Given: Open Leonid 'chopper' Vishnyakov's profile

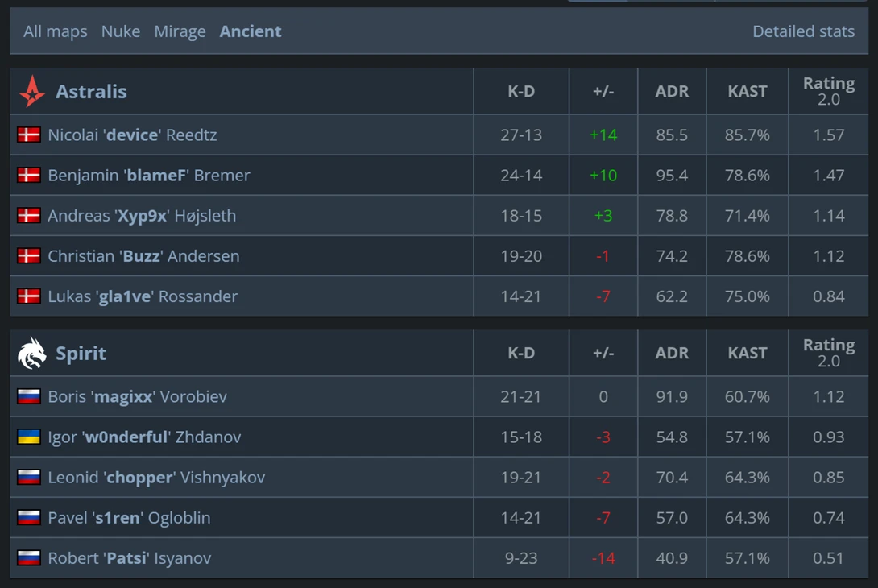Looking at the screenshot, I should 156,477.
